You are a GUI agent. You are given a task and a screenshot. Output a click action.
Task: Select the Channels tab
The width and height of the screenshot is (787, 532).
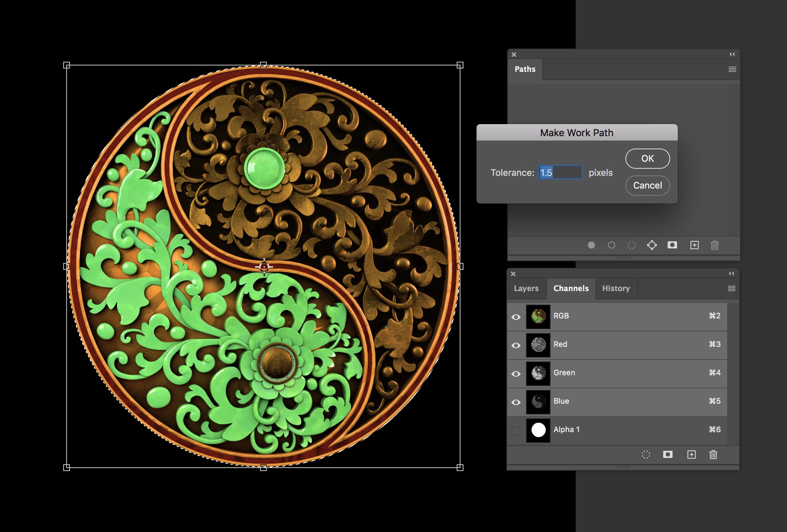571,288
